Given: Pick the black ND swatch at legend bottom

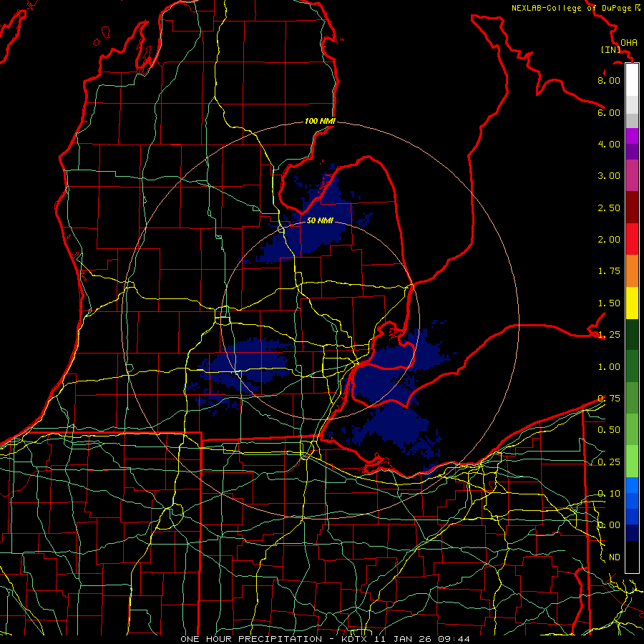Looking at the screenshot, I should click(632, 557).
